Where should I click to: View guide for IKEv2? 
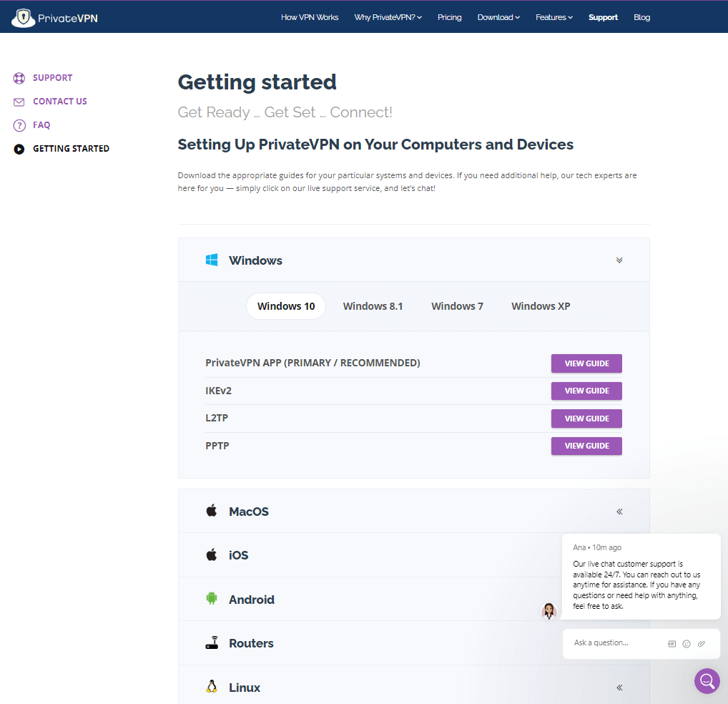pos(586,391)
